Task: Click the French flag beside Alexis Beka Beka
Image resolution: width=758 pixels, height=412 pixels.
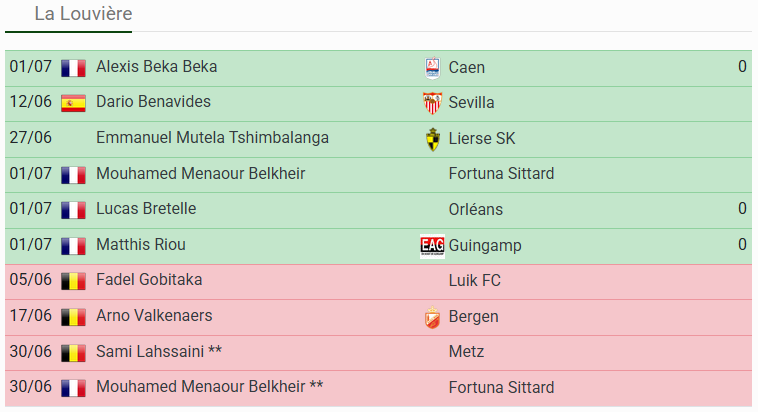Action: 73,68
